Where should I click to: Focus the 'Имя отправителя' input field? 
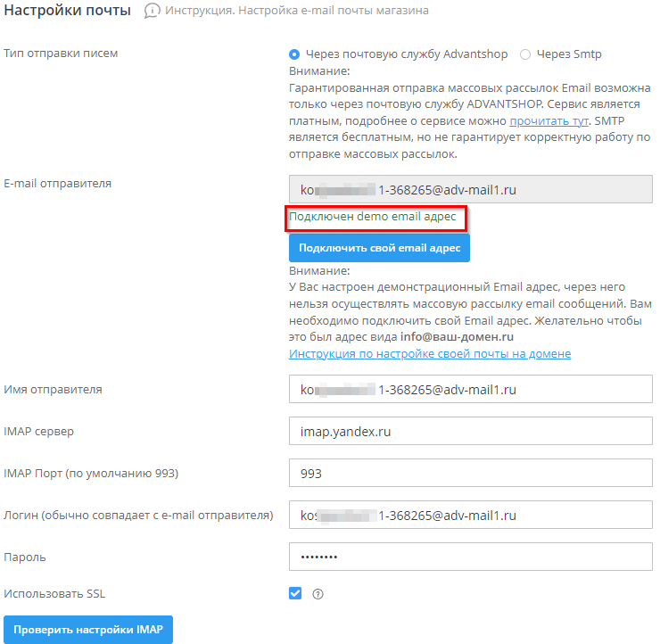coord(471,390)
